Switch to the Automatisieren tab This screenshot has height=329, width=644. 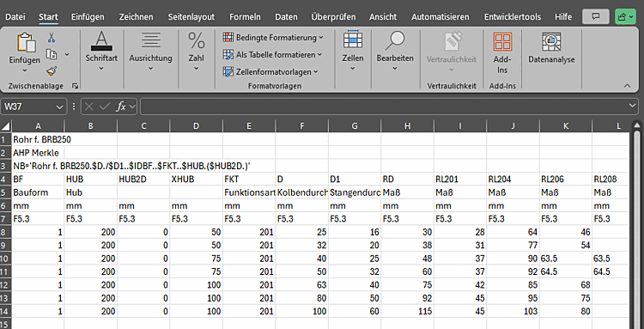click(x=440, y=17)
